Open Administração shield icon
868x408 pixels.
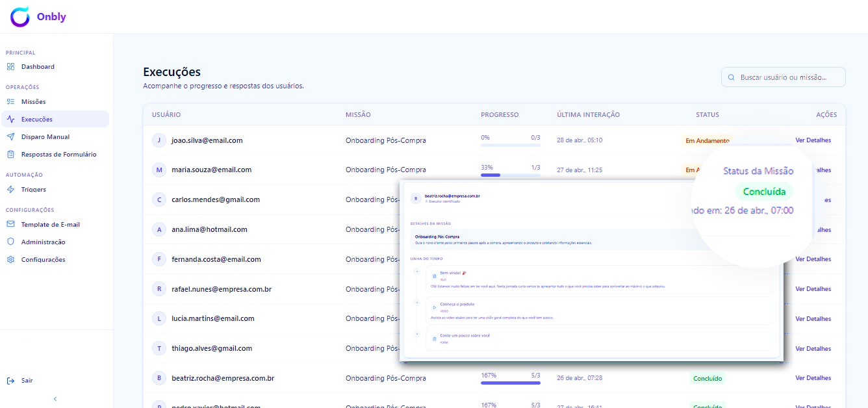10,242
